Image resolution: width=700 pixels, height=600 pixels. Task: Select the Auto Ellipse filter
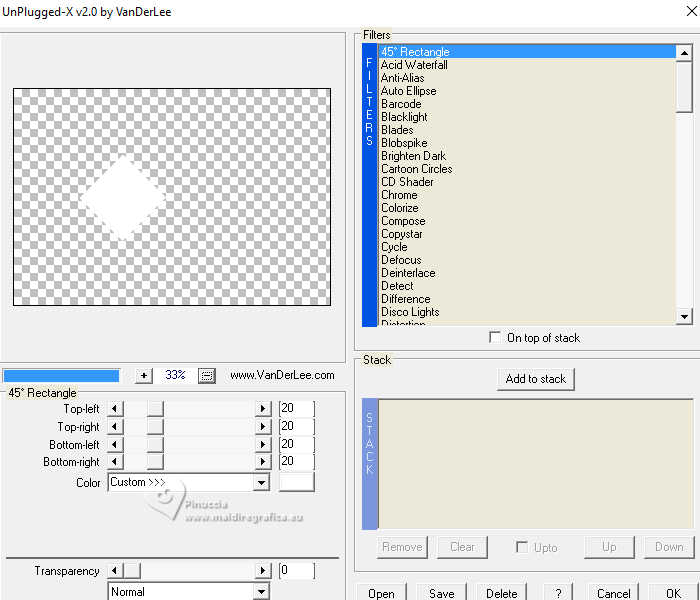coord(527,91)
